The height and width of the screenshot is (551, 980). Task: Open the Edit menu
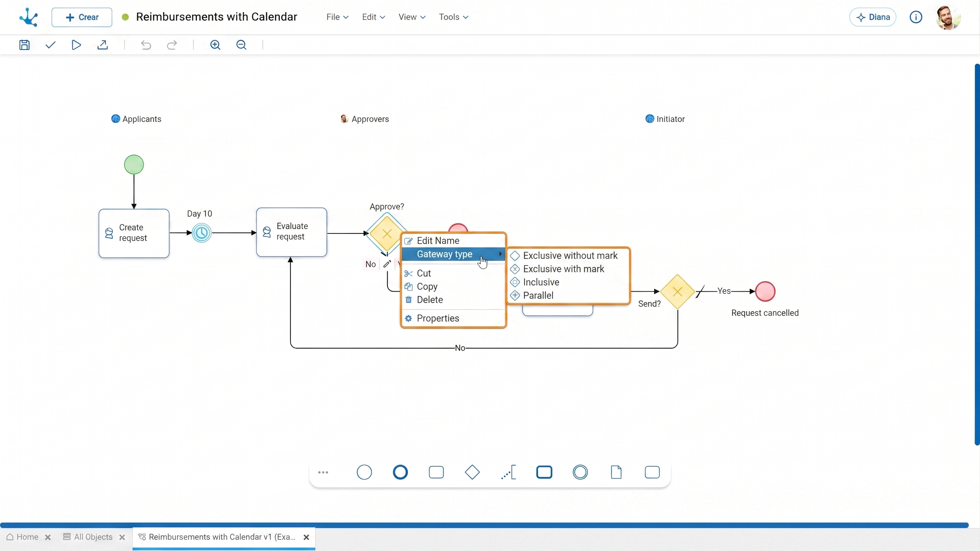374,17
